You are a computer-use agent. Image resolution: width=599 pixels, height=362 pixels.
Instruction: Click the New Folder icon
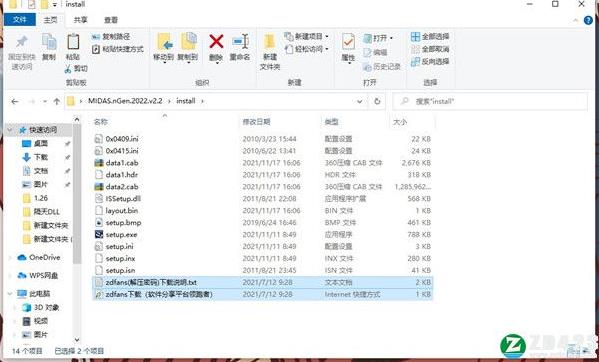pyautogui.click(x=270, y=42)
